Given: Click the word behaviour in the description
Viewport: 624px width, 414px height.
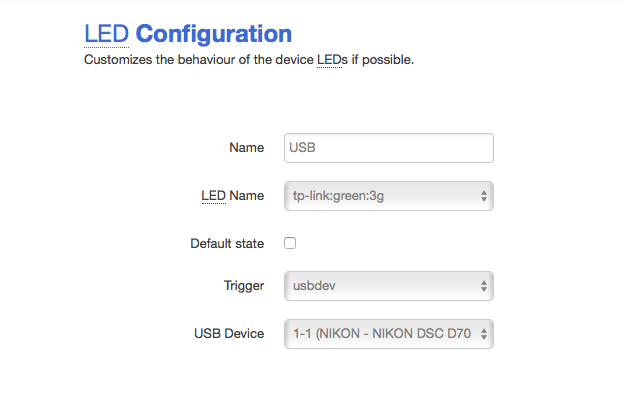Looking at the screenshot, I should click(200, 60).
